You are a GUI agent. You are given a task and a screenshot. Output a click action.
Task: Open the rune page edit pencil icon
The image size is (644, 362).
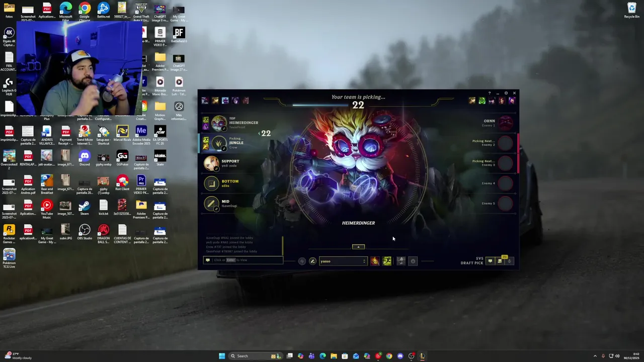pyautogui.click(x=312, y=261)
